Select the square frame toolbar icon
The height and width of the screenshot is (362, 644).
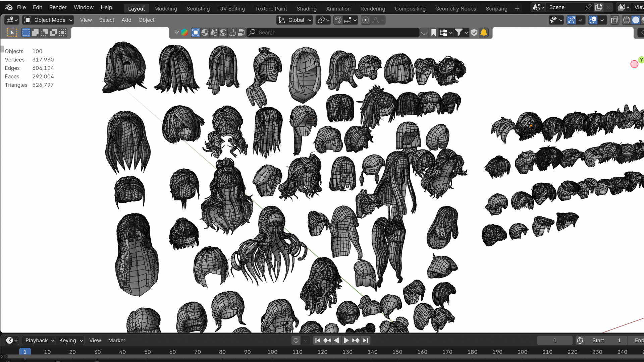click(x=196, y=33)
